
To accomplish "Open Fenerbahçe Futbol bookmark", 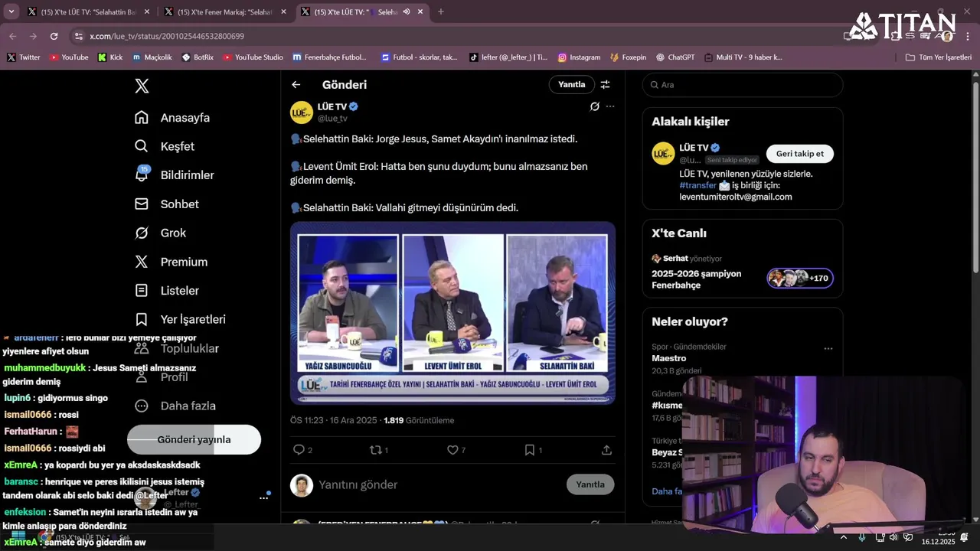I will pyautogui.click(x=329, y=57).
